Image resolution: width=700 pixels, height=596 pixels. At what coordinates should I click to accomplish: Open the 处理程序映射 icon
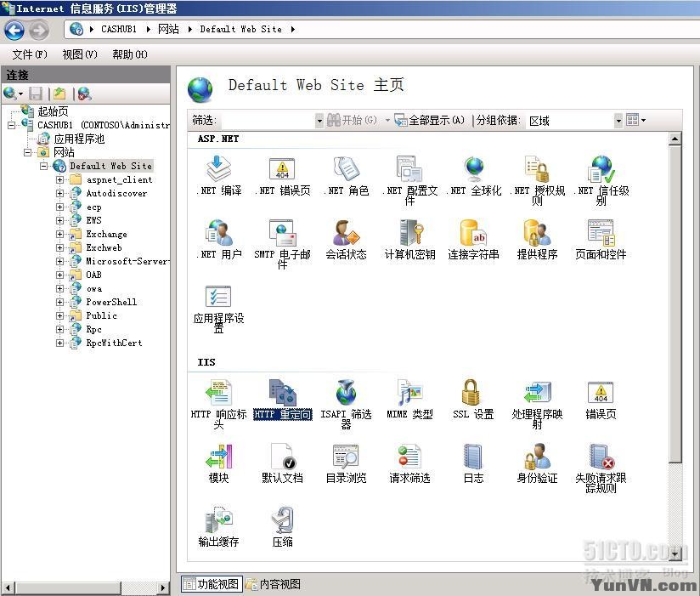coord(538,404)
